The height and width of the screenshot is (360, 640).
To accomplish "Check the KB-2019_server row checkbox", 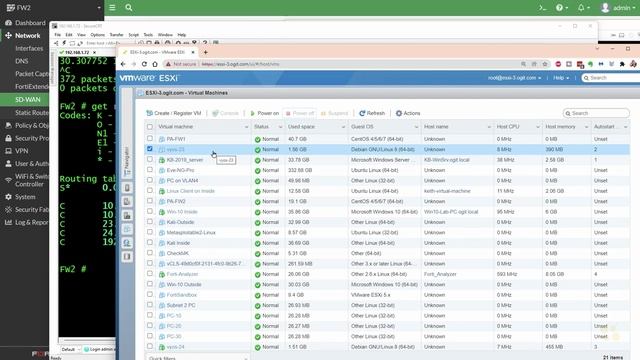I will pos(150,159).
